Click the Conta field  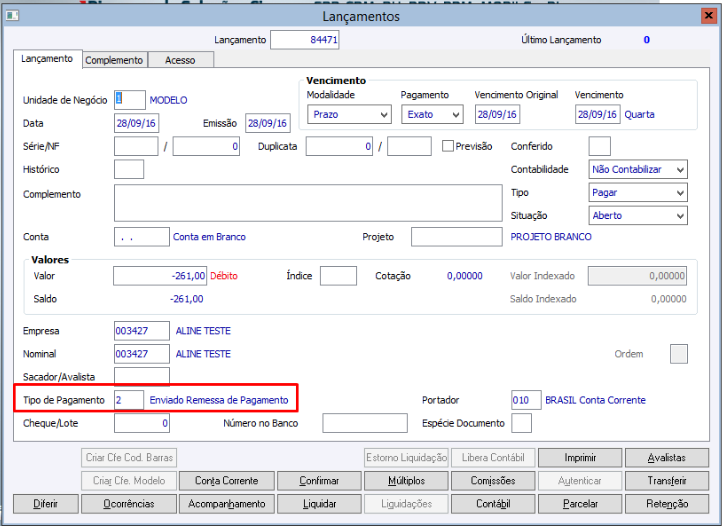tap(142, 236)
